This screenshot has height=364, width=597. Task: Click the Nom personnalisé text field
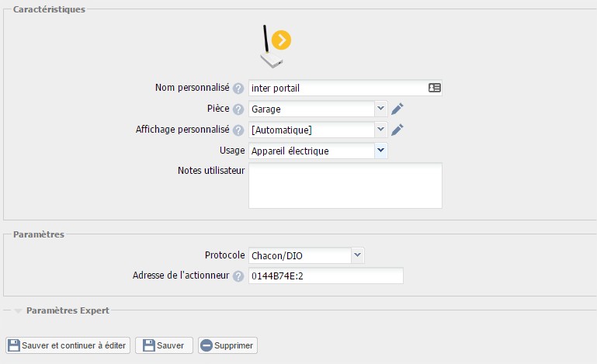[x=337, y=88]
